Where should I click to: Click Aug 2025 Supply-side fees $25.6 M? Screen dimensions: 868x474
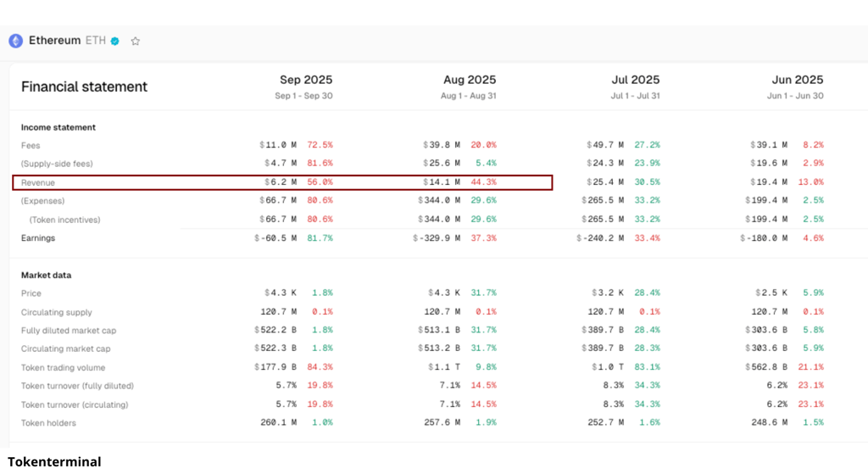point(442,164)
